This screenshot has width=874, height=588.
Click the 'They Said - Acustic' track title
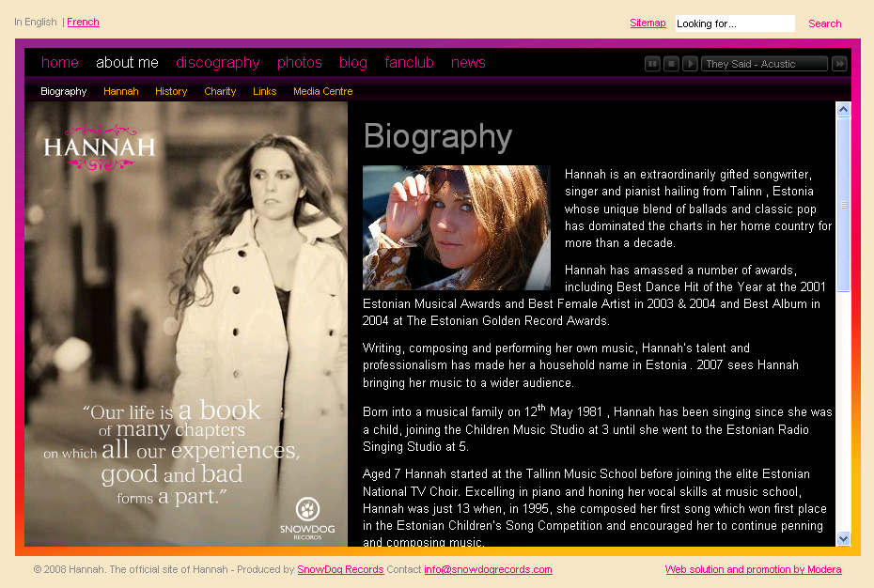(x=764, y=64)
